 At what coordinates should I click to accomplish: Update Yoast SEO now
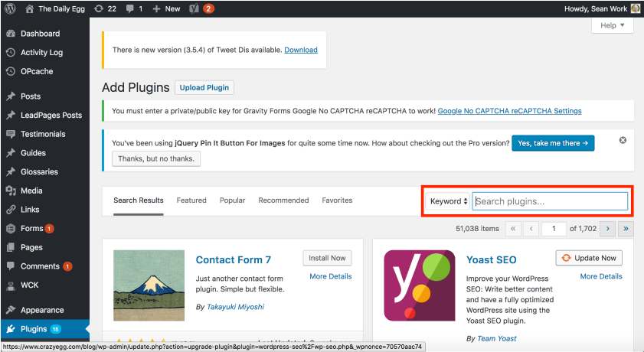(589, 258)
